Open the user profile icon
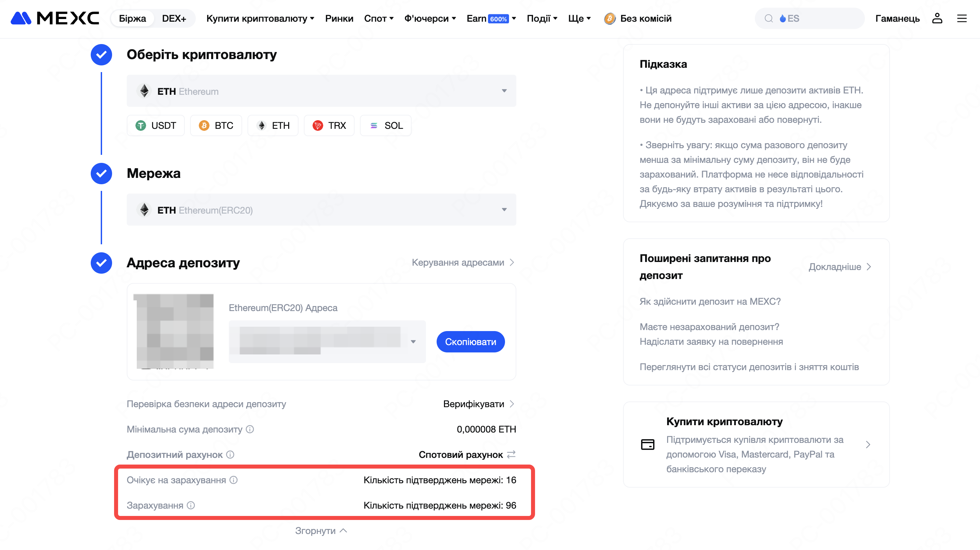The image size is (980, 550). click(x=937, y=18)
